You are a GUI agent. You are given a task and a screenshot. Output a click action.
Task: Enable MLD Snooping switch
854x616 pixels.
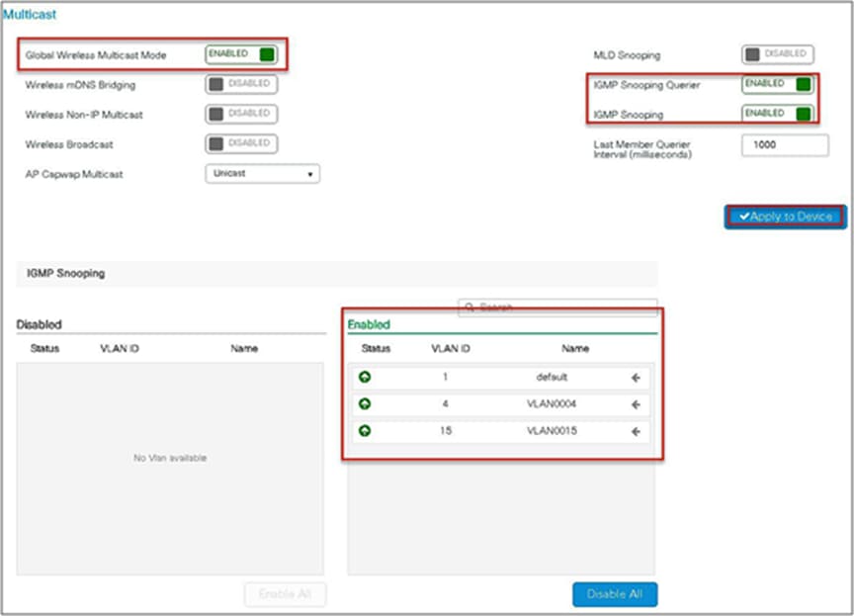pos(778,54)
